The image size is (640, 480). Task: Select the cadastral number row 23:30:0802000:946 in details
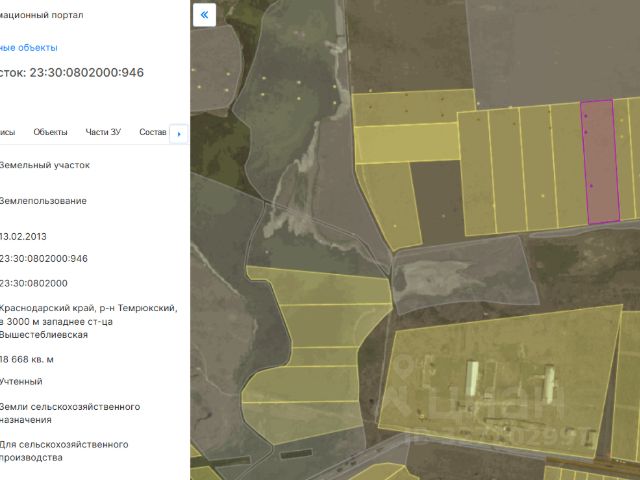pyautogui.click(x=44, y=258)
